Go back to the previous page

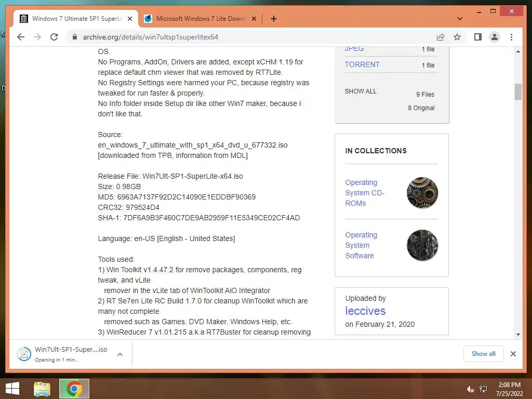coord(21,37)
